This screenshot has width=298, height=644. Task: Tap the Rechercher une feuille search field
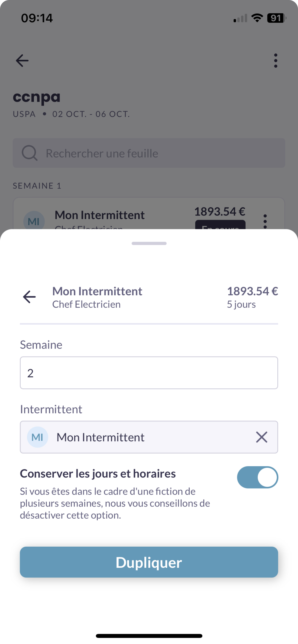[149, 153]
